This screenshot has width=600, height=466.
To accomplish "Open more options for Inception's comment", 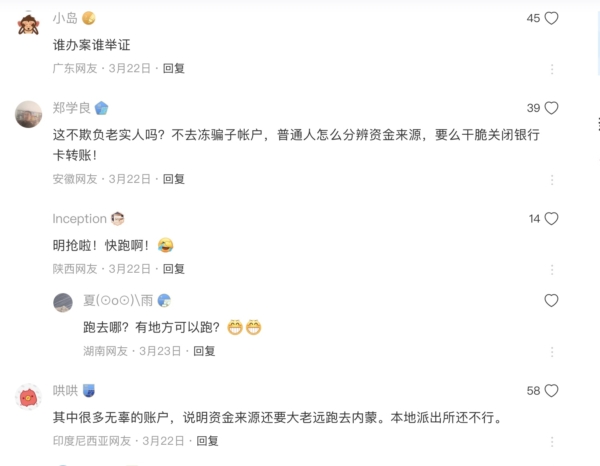I will (x=552, y=269).
